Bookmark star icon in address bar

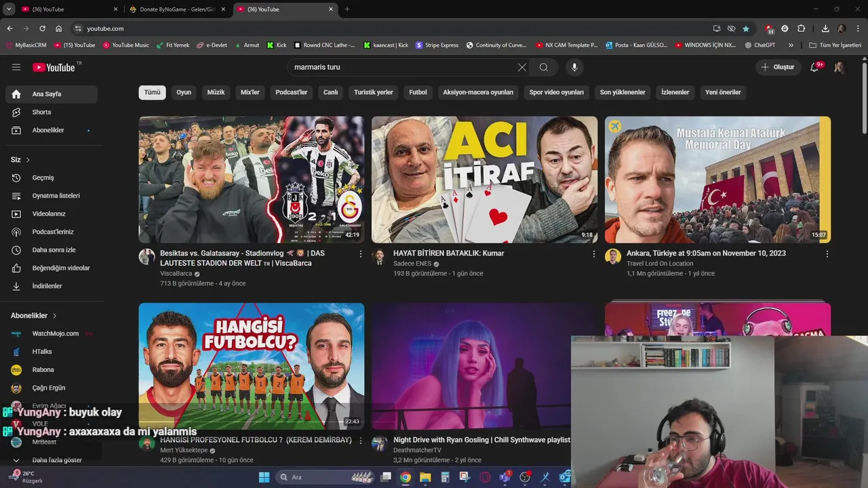coord(746,28)
